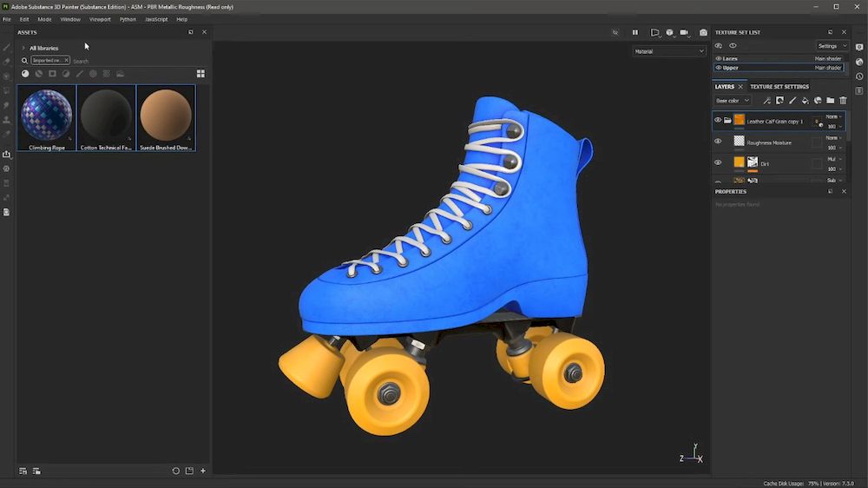868x488 pixels.
Task: Open the Texture Set List Settings button
Action: tap(832, 46)
